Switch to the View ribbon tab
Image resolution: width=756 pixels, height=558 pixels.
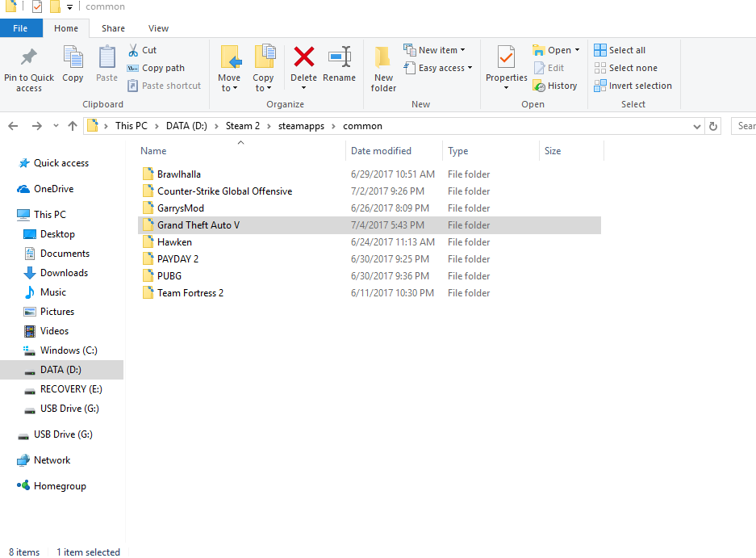[x=158, y=28]
